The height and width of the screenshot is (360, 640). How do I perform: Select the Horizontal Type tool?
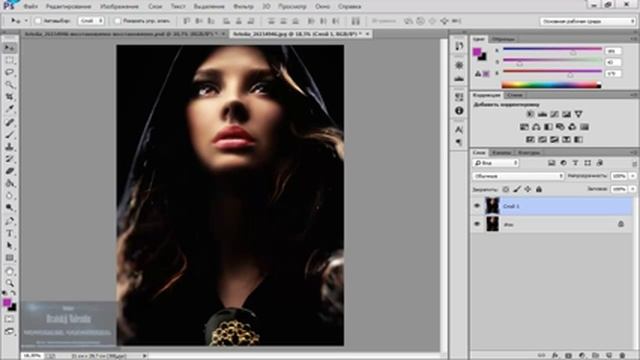click(x=9, y=233)
